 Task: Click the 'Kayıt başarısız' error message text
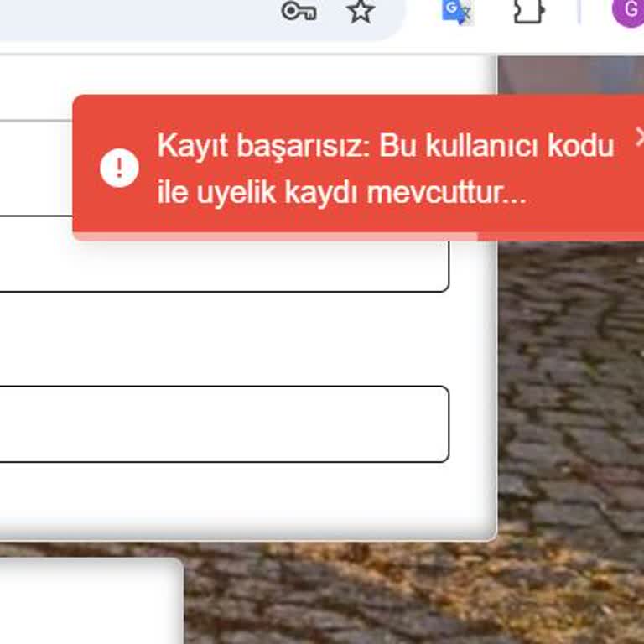pos(385,169)
